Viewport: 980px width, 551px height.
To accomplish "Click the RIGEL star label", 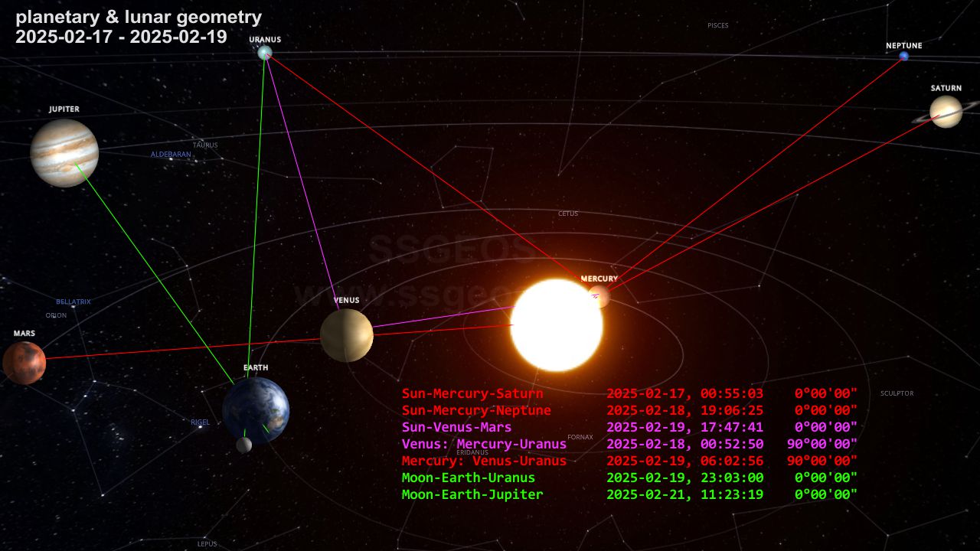I will 200,422.
